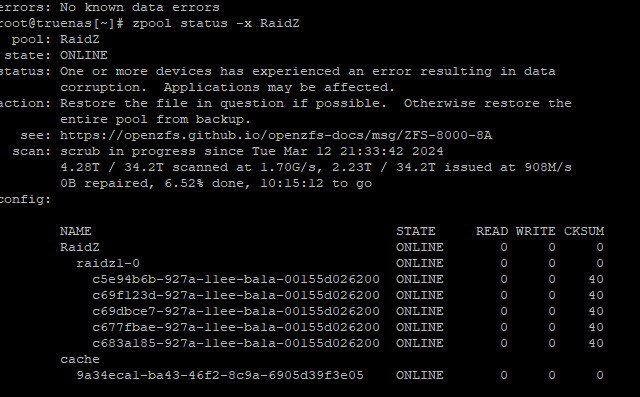Click device name c677fbae-927a-11ee-ba1a-00155d026200

[236, 327]
